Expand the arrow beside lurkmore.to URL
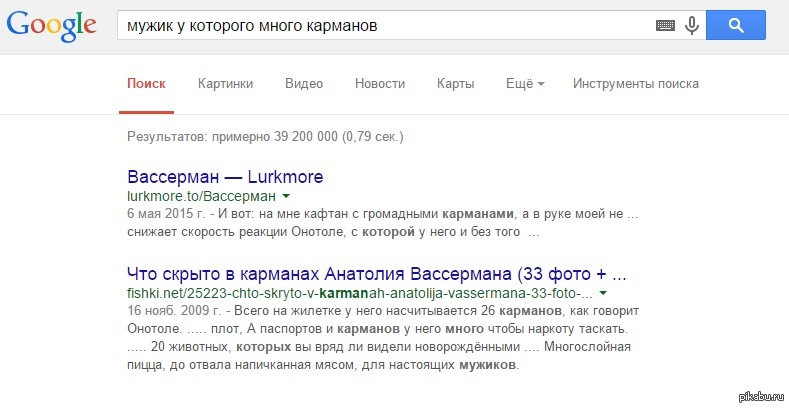The width and height of the screenshot is (789, 408). coord(286,196)
